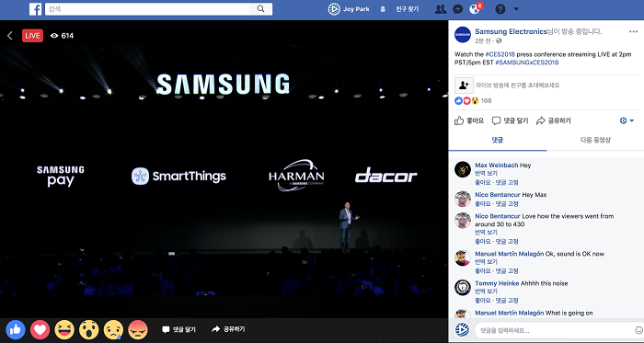Click invite friends icon button
Image resolution: width=644 pixels, height=343 pixels.
click(464, 86)
